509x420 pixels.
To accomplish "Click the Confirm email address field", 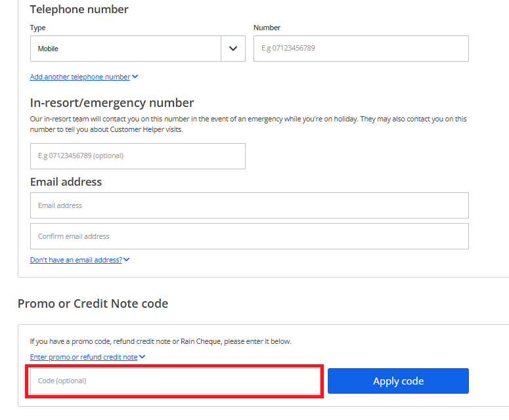I will click(249, 236).
